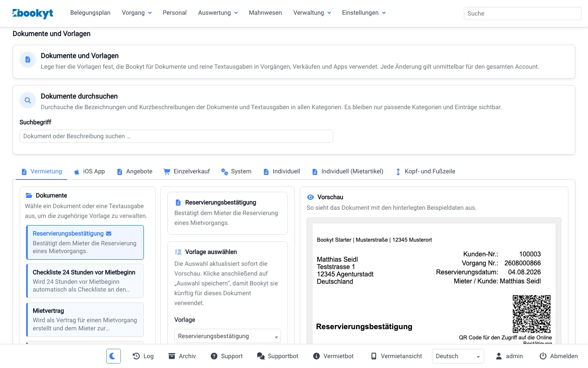Click the Abmelden power icon
The width and height of the screenshot is (588, 368).
coord(543,356)
